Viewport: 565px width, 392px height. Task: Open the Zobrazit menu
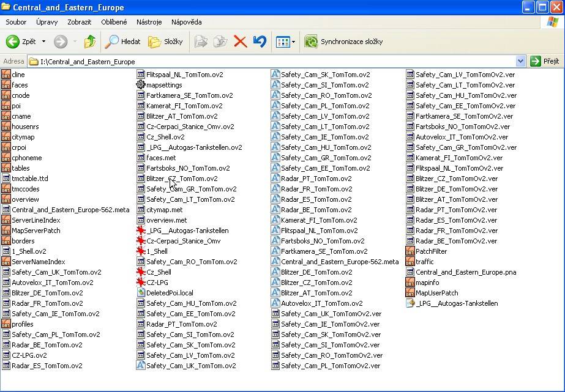coord(80,22)
